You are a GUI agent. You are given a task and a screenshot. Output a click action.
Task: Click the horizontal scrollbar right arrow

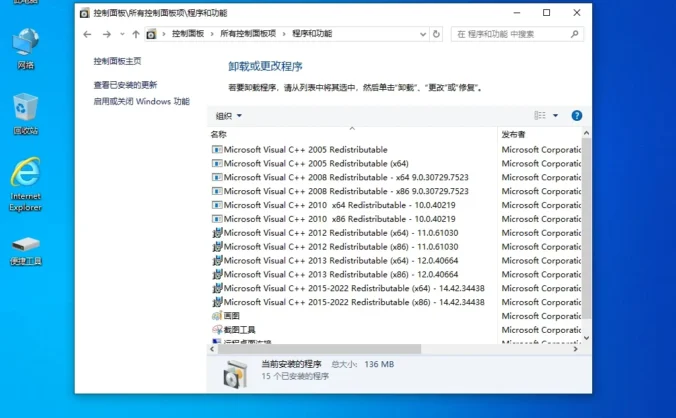[x=576, y=349]
